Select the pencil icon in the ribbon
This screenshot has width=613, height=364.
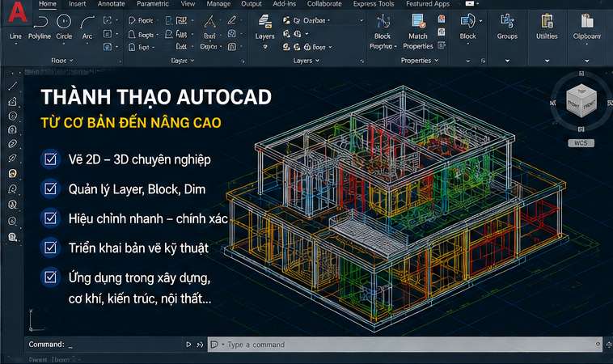tap(232, 20)
